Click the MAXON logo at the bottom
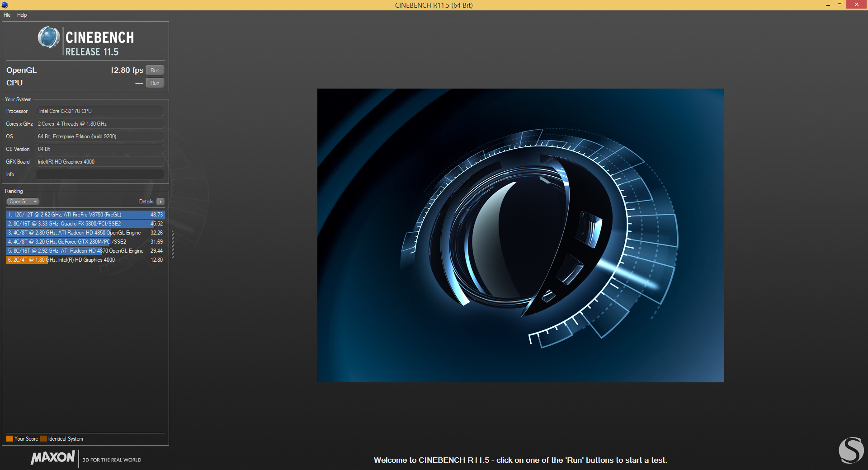Screen dimensions: 868x470 coord(52,457)
